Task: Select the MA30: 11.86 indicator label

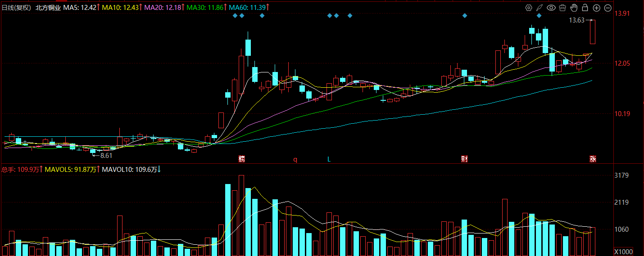Action: 207,8
